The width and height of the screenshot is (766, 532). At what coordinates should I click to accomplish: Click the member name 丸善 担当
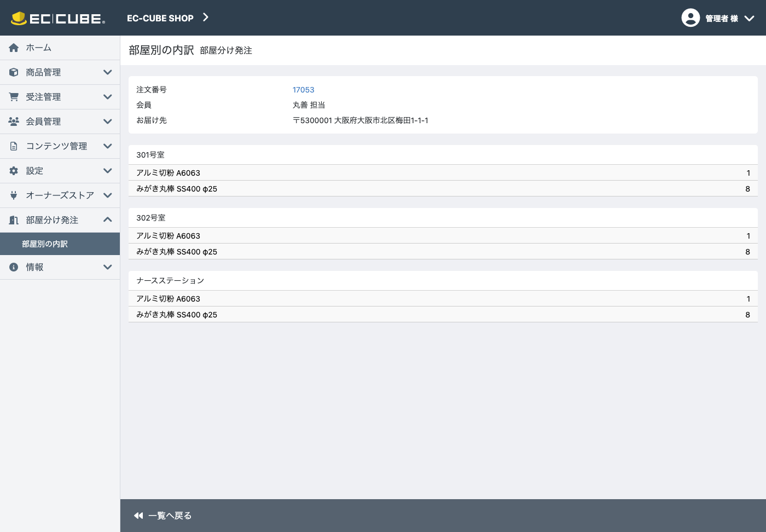click(x=309, y=105)
